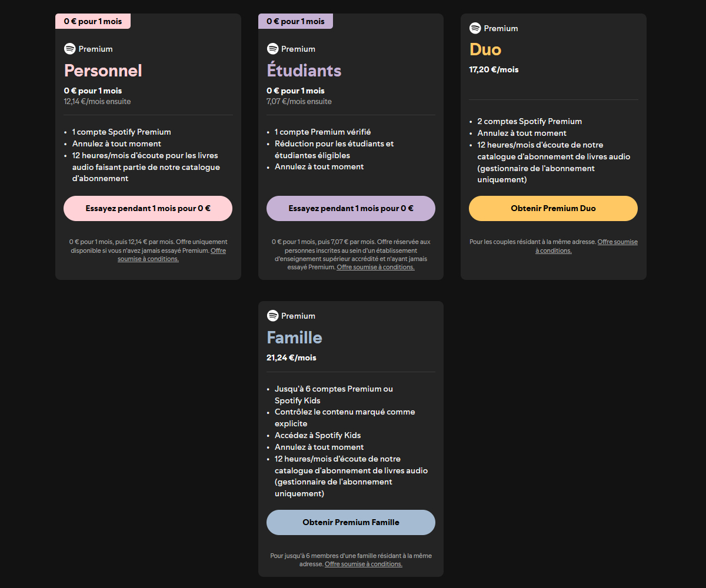Click the Obtenir Premium Famille button

click(x=351, y=522)
